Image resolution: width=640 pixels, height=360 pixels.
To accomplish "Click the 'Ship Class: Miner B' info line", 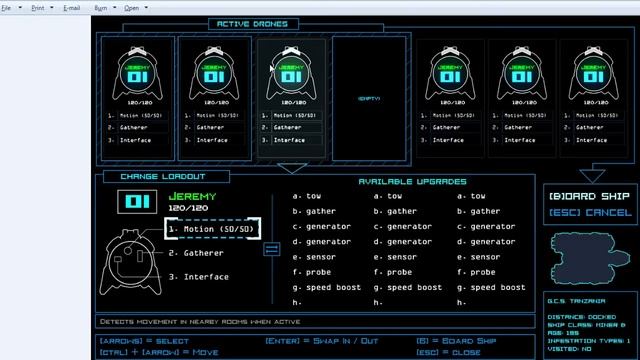I will 586,325.
